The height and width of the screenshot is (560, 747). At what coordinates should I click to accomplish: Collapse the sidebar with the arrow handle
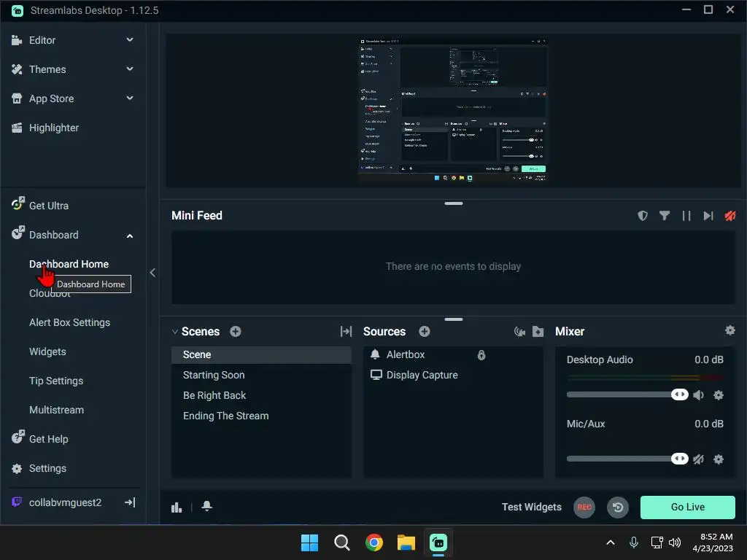(x=152, y=273)
